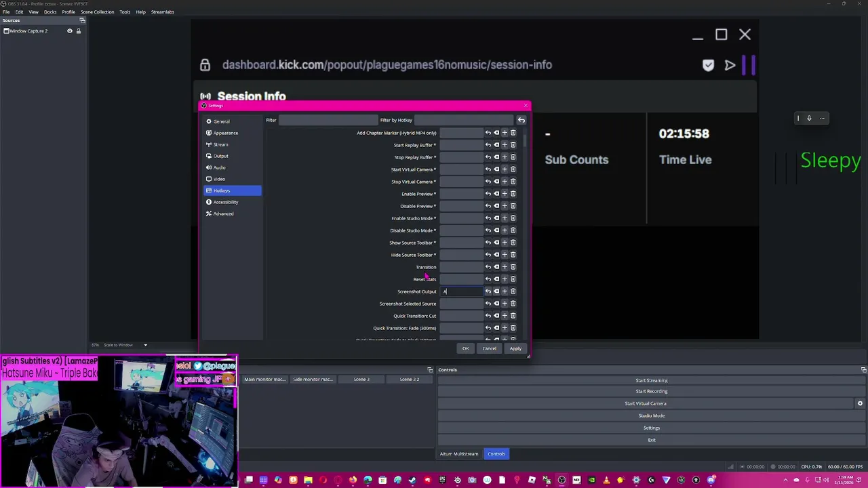Open virtual camera settings gear

pyautogui.click(x=860, y=403)
